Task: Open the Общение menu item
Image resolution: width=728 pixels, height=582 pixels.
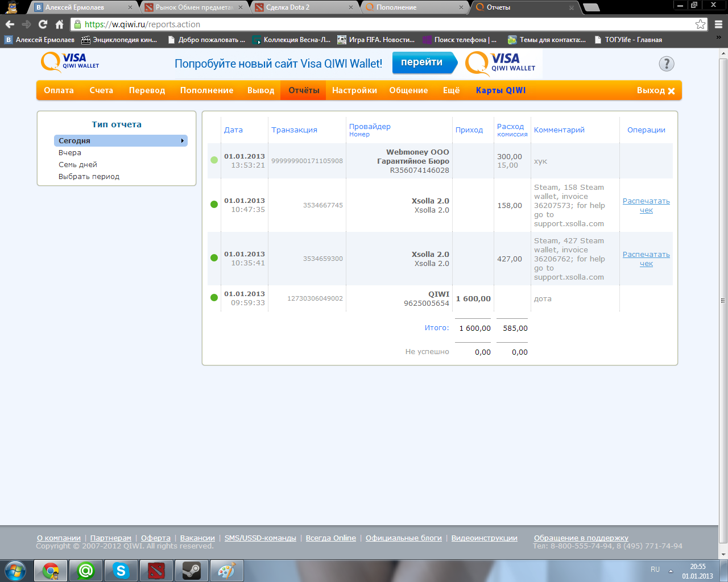Action: click(408, 90)
